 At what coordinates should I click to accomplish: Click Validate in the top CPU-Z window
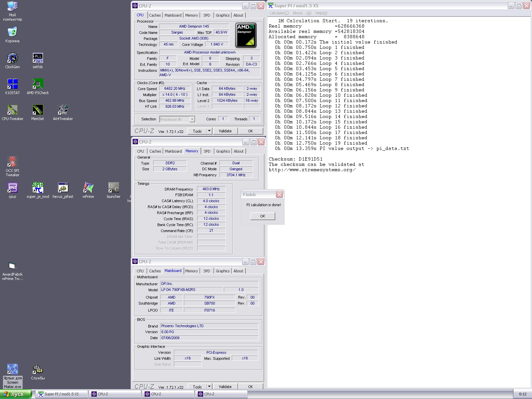[225, 131]
